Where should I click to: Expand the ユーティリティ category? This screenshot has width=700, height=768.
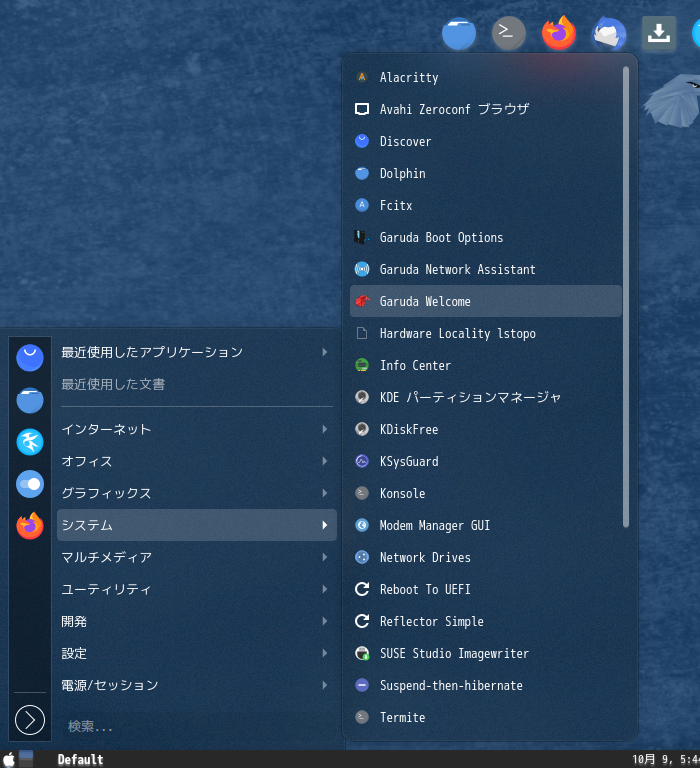point(196,589)
